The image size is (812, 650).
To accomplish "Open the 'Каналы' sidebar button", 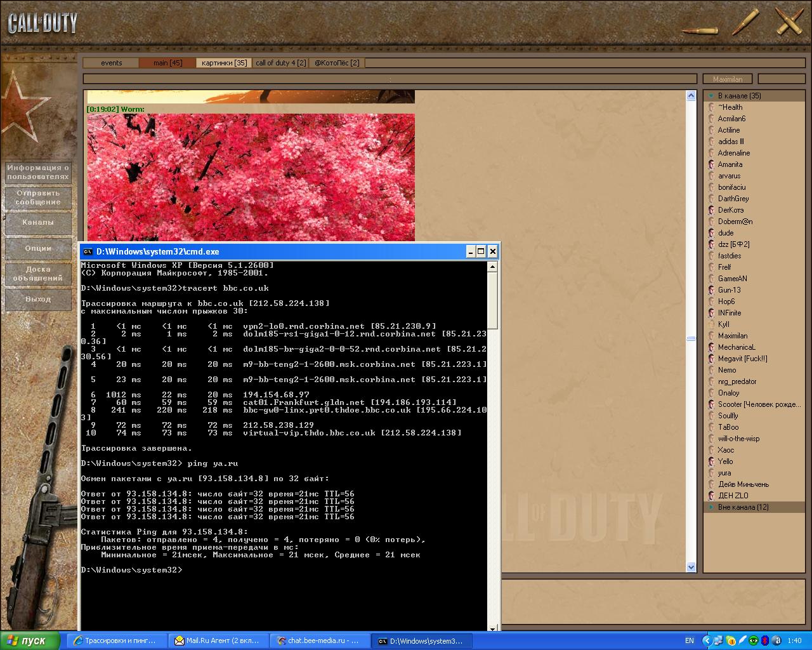I will 38,223.
